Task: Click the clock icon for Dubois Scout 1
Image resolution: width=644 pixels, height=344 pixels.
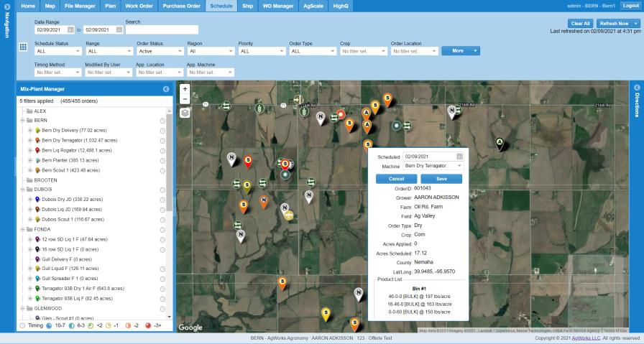Action: [x=162, y=220]
